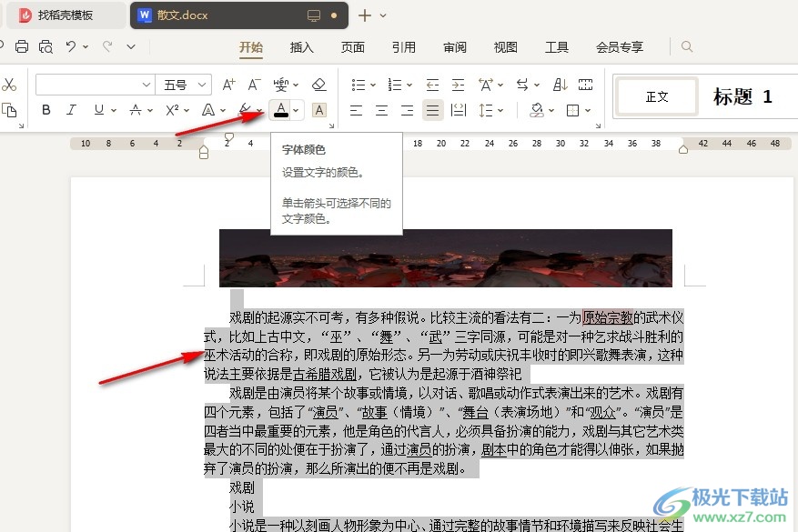Click the sort text icon
The image size is (798, 532).
(x=561, y=85)
